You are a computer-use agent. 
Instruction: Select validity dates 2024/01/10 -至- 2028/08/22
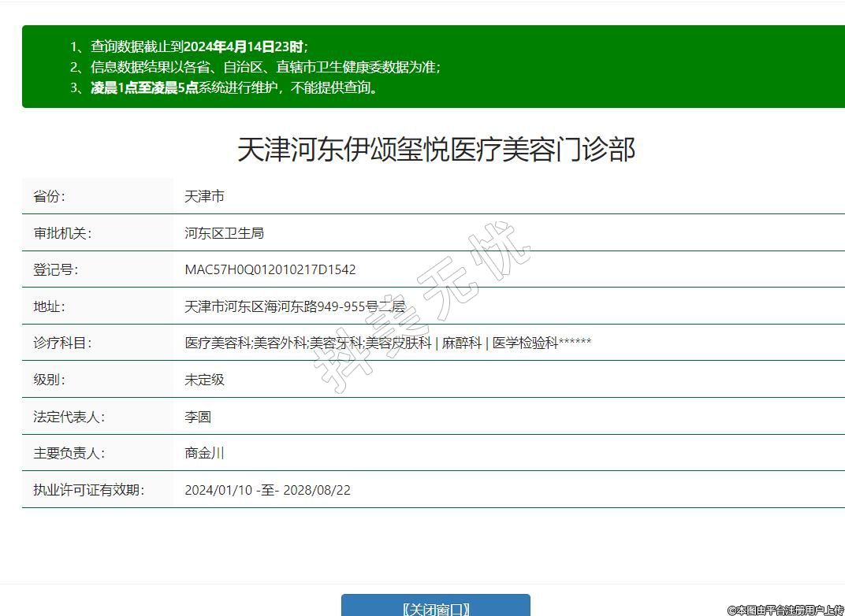267,490
